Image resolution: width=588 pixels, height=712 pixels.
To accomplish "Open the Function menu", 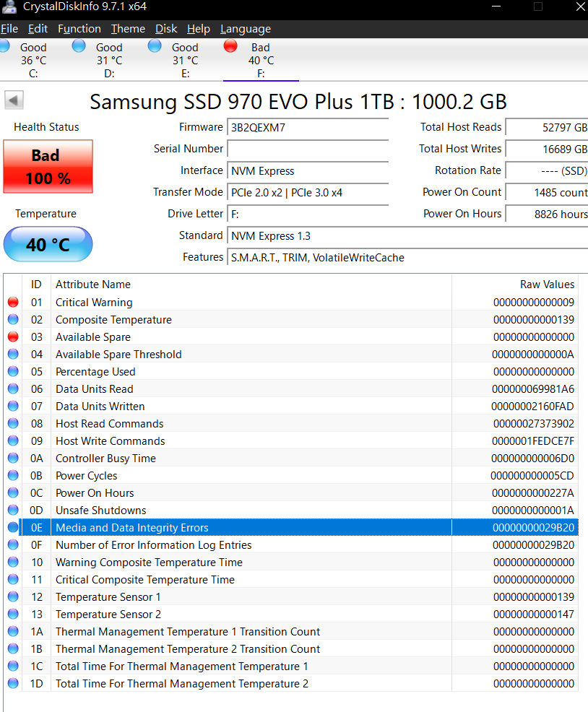I will (79, 29).
